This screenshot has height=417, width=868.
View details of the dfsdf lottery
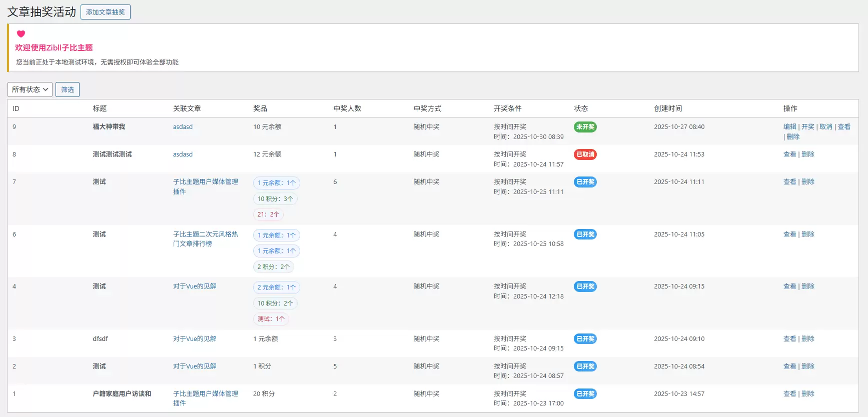(x=789, y=339)
